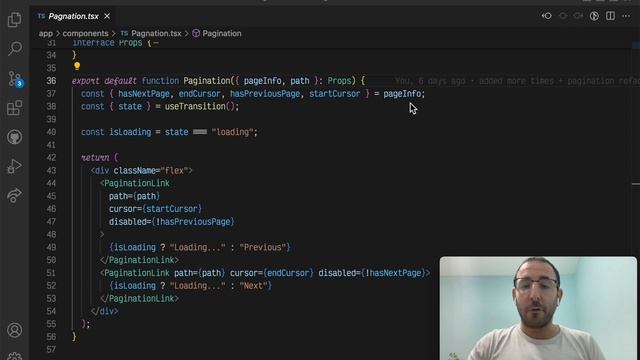Image resolution: width=640 pixels, height=360 pixels.
Task: Click the middle circle toolbar icon
Action: pyautogui.click(x=563, y=16)
